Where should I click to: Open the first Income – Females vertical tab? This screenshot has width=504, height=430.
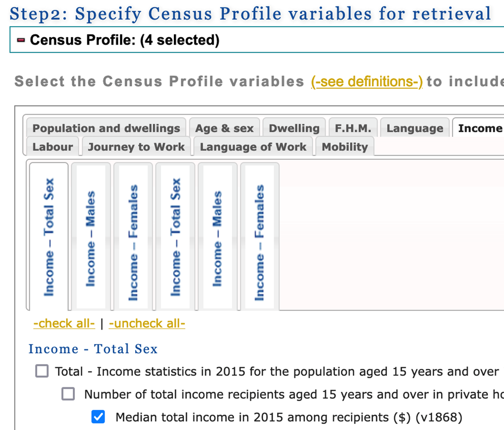click(x=134, y=236)
